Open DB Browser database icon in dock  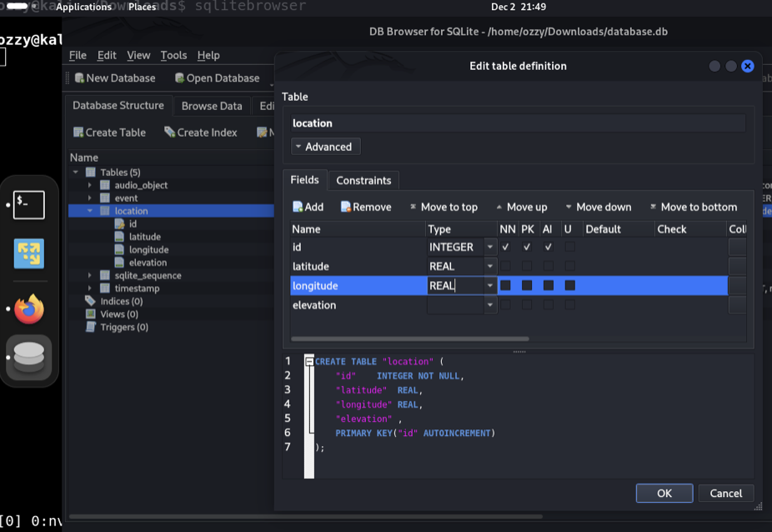[29, 358]
